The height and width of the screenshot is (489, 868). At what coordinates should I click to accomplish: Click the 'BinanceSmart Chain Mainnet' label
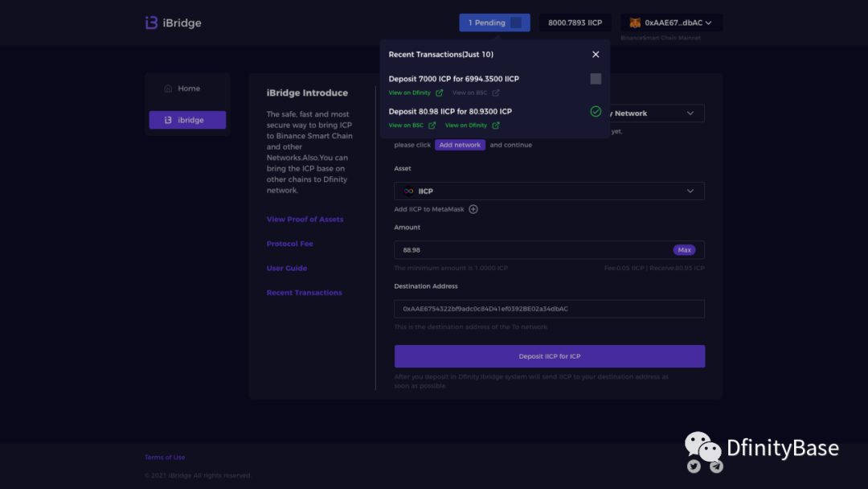661,39
